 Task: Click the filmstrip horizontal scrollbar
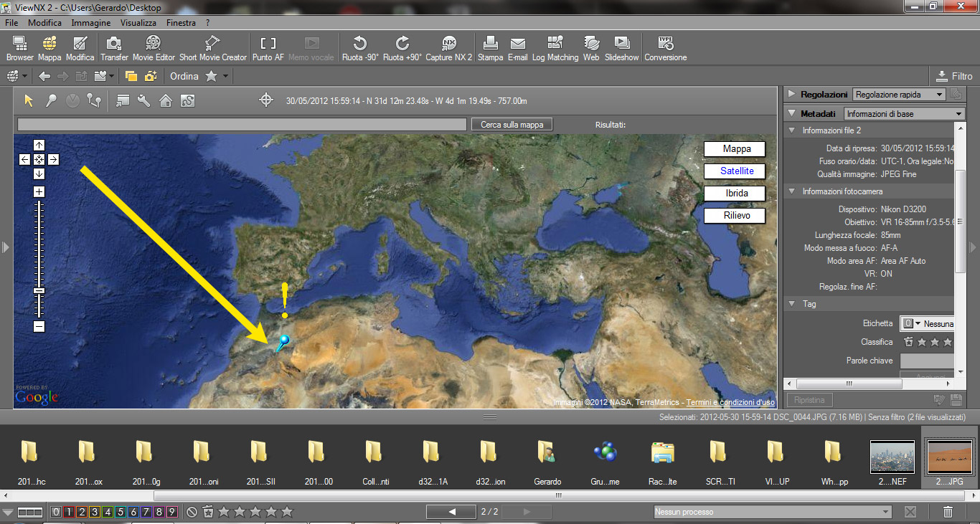pos(559,495)
